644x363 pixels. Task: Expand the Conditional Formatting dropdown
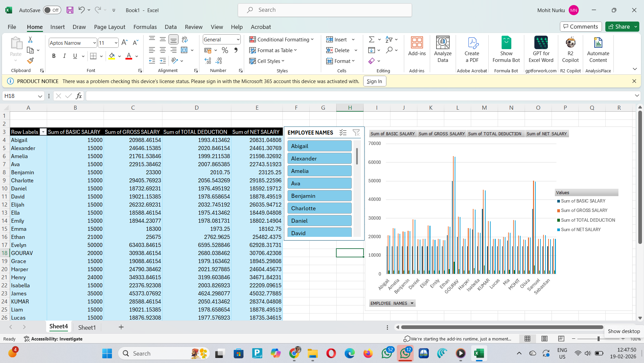pos(281,40)
